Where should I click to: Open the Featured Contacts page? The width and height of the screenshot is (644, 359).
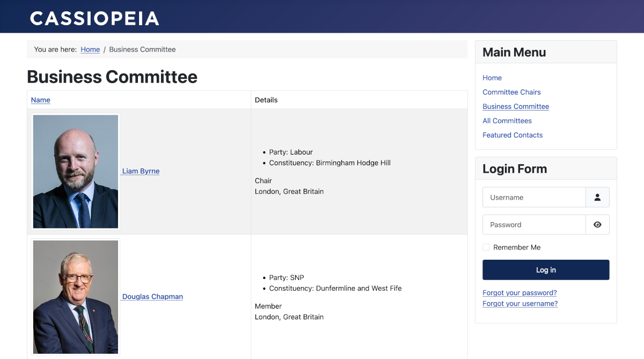click(x=512, y=135)
